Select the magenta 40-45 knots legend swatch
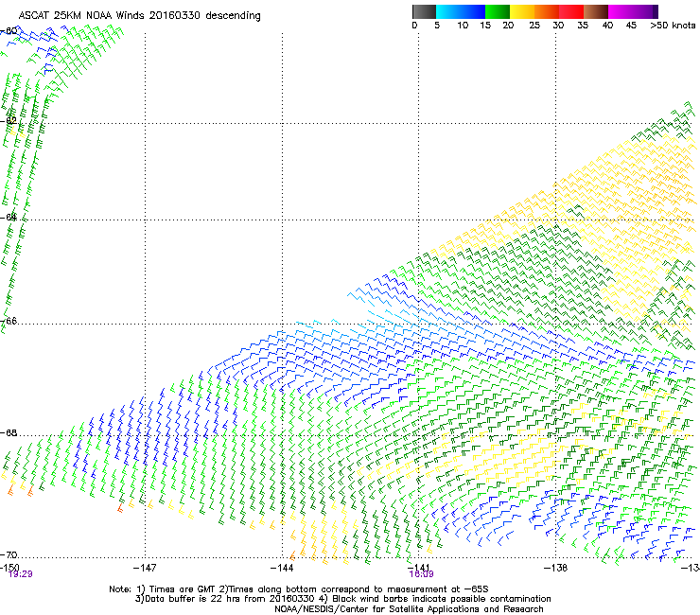 coord(621,11)
